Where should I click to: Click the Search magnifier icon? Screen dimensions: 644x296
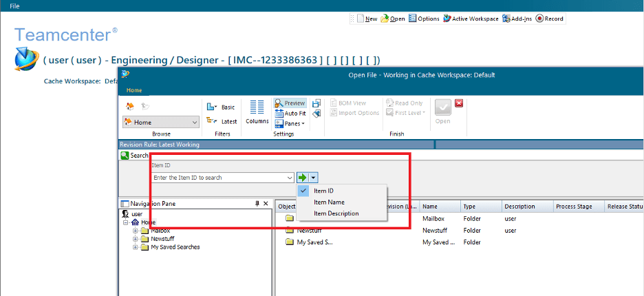click(125, 156)
